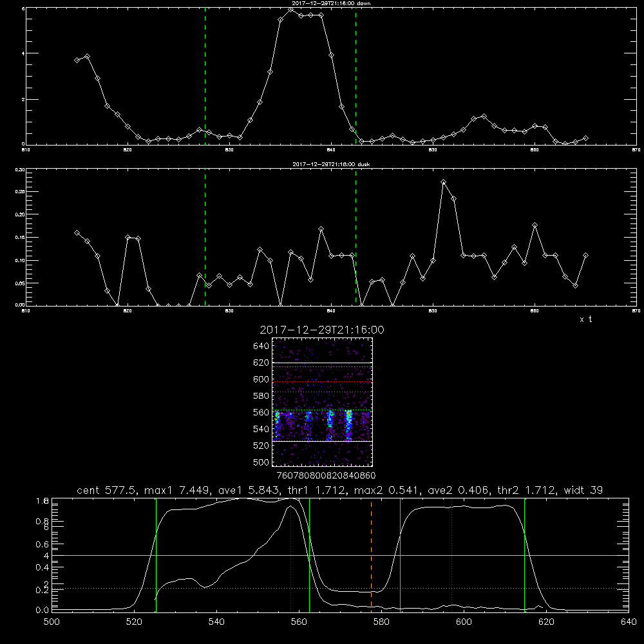Click the '500' x-axis label of bottom plot
Screen dimensions: 644x644
[x=52, y=621]
